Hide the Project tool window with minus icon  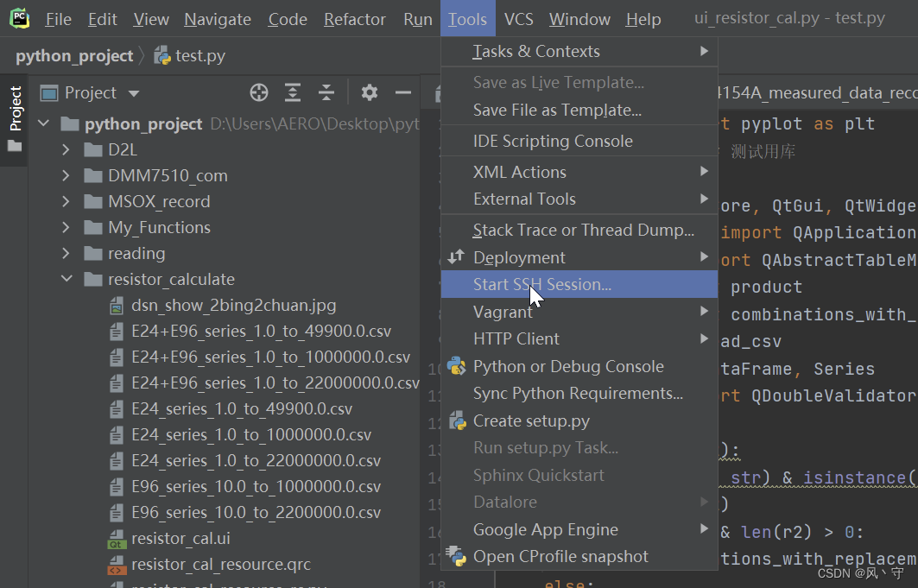tap(402, 92)
